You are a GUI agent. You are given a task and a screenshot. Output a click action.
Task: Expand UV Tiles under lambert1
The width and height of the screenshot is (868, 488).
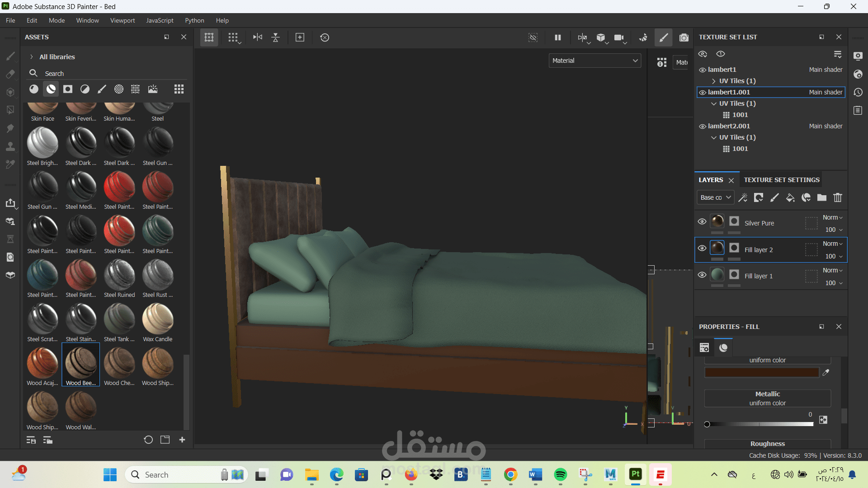[714, 81]
